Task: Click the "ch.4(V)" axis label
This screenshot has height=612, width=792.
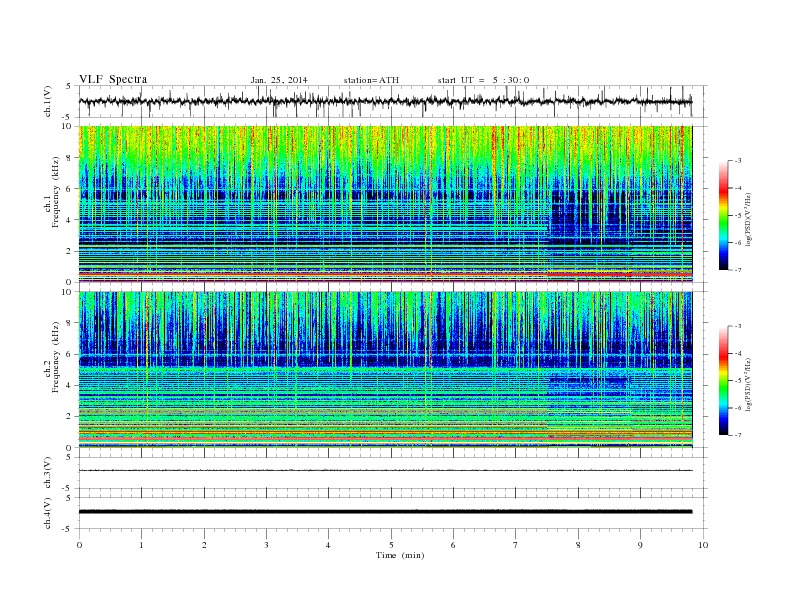Action: 48,513
